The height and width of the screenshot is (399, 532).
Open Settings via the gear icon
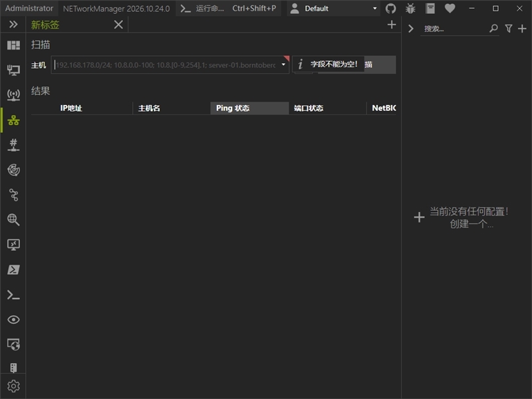[x=13, y=386]
